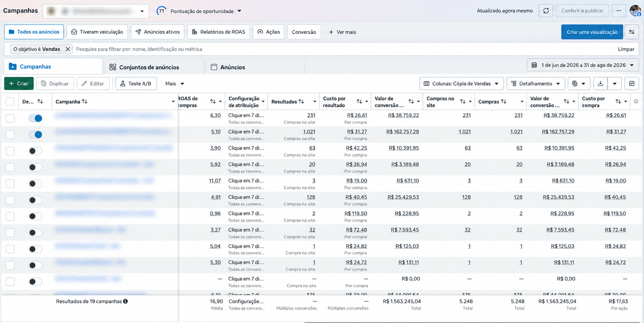Remove the 'O objetivo é Vendas' filter

(x=68, y=49)
